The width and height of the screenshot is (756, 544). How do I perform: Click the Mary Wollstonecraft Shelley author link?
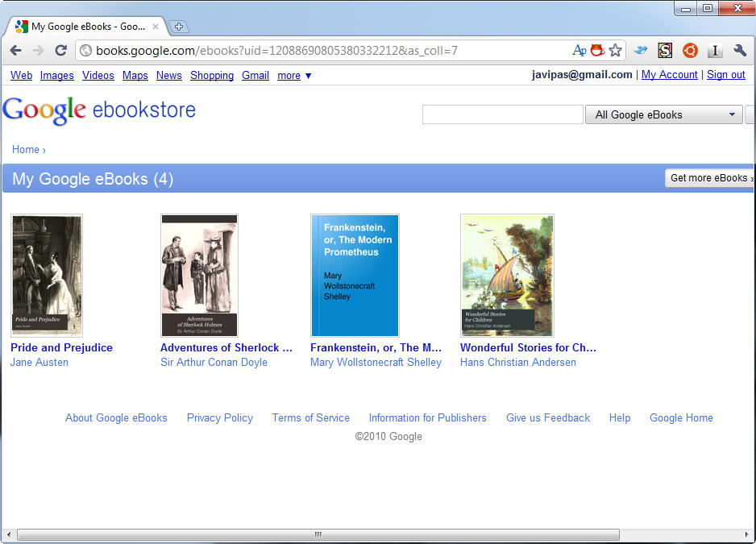(x=376, y=362)
